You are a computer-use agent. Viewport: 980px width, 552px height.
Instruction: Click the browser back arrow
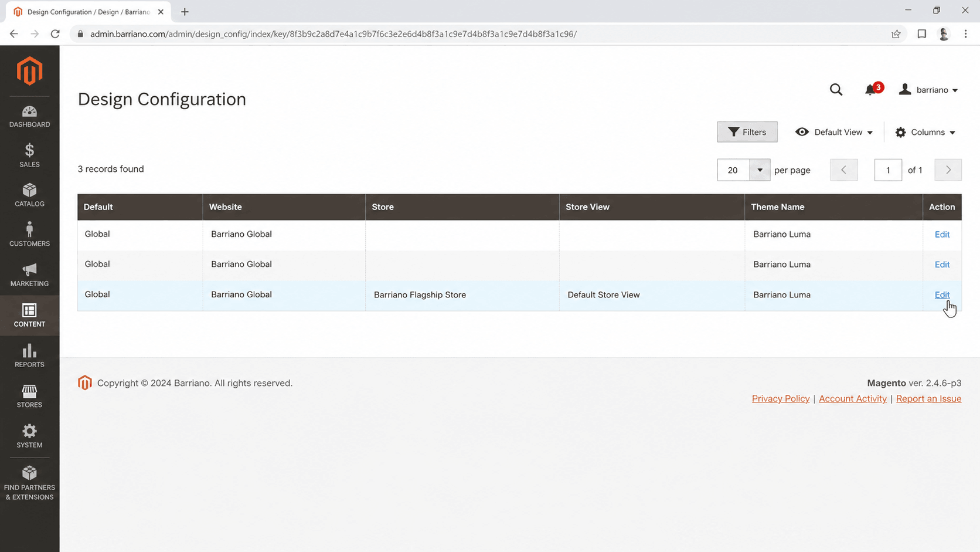click(14, 34)
